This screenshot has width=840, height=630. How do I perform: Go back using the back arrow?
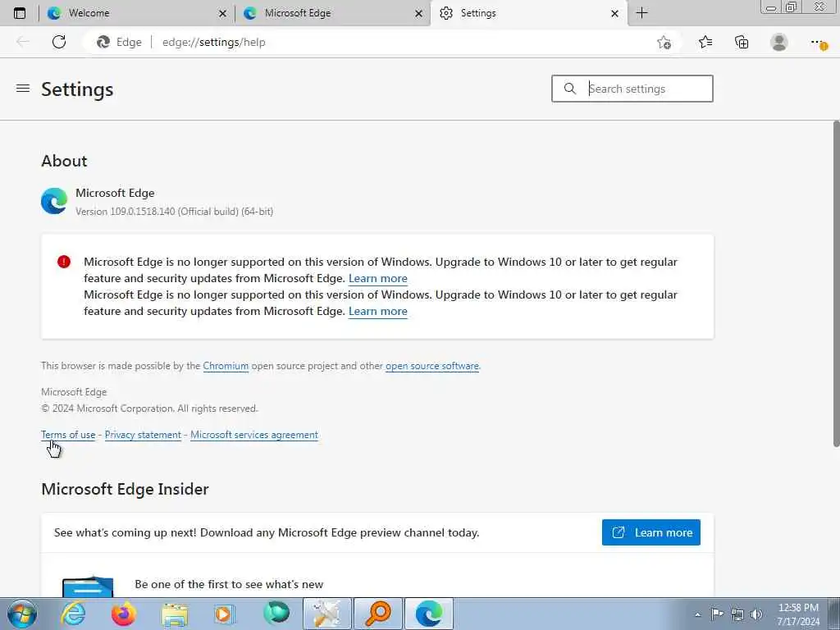[x=22, y=42]
